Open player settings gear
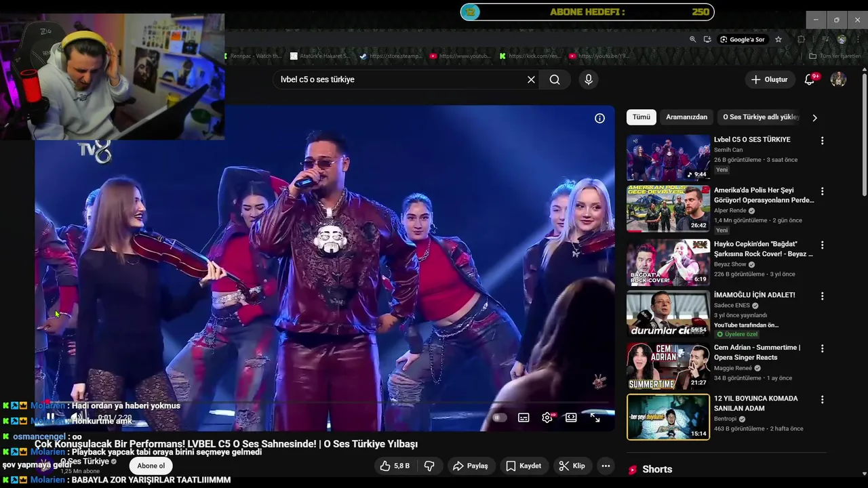 click(547, 418)
